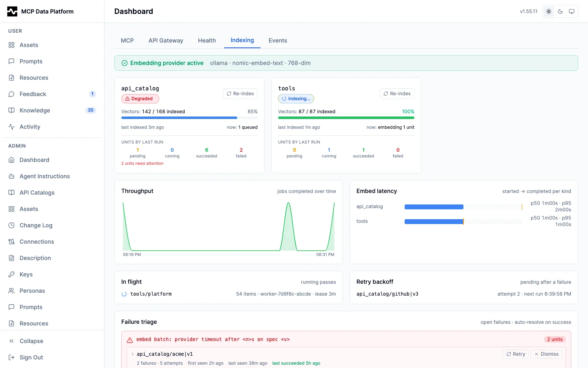Open Keys admin page
Image resolution: width=588 pixels, height=368 pixels.
click(x=52, y=274)
